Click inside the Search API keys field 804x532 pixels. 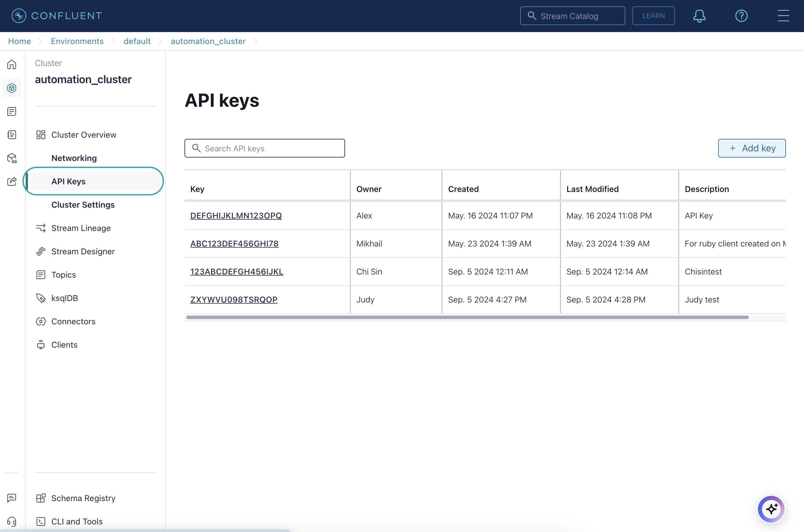(x=264, y=148)
